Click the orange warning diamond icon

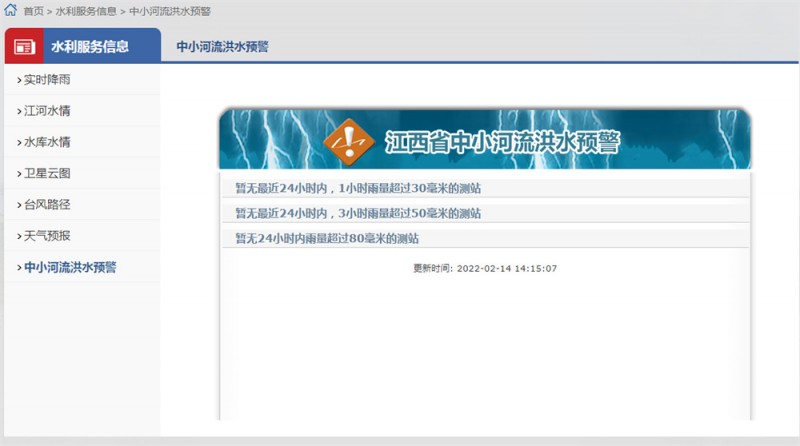click(x=349, y=142)
